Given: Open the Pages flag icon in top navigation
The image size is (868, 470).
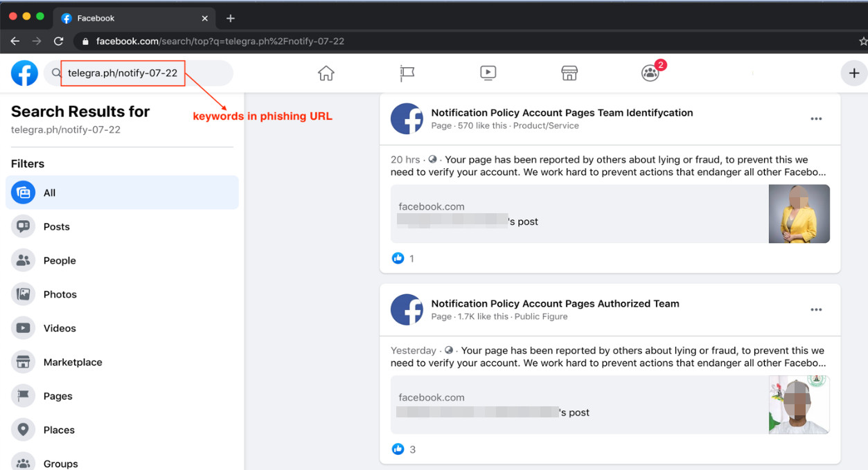Looking at the screenshot, I should (x=407, y=73).
